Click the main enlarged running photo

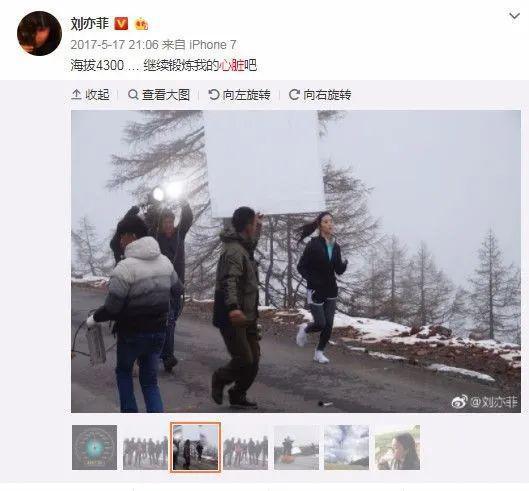tap(296, 261)
